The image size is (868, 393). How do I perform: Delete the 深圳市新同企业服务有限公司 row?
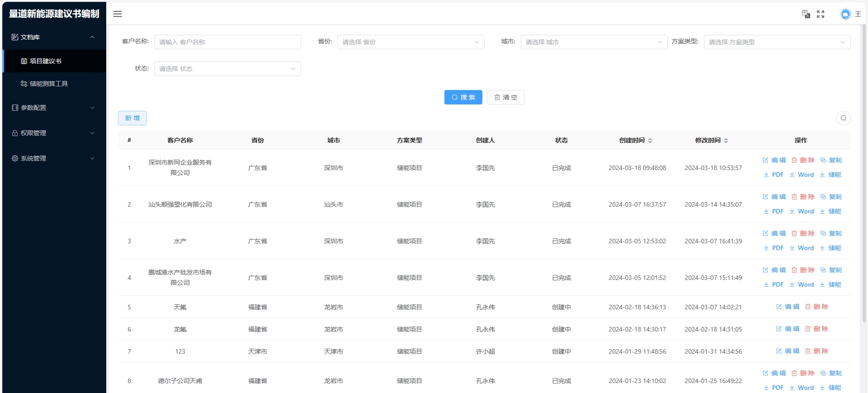click(x=803, y=160)
